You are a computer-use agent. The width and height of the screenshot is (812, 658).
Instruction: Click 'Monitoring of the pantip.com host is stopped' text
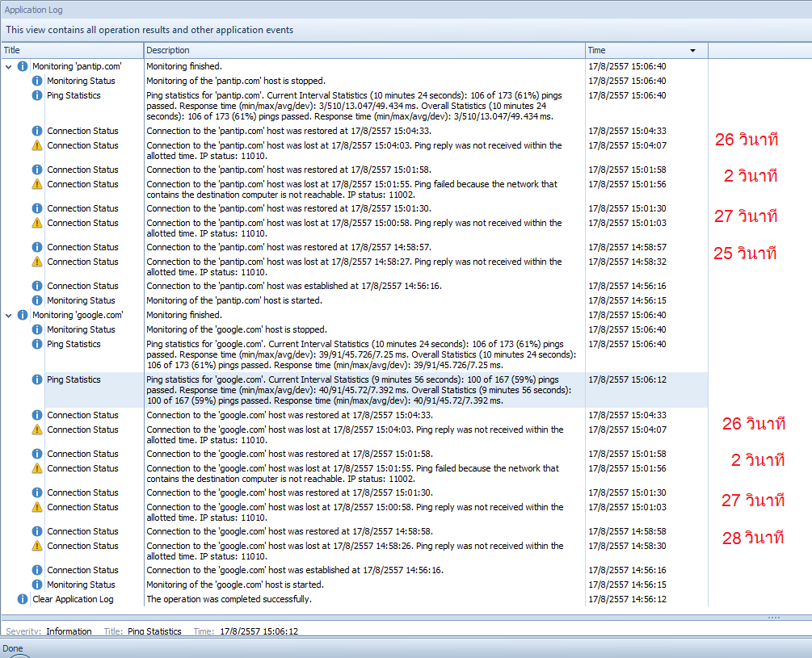tap(236, 81)
